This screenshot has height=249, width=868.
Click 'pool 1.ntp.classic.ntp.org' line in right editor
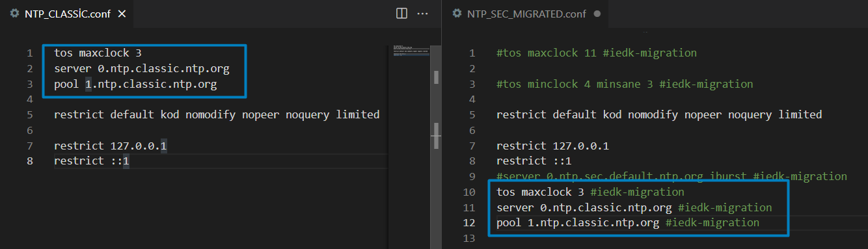(x=627, y=222)
